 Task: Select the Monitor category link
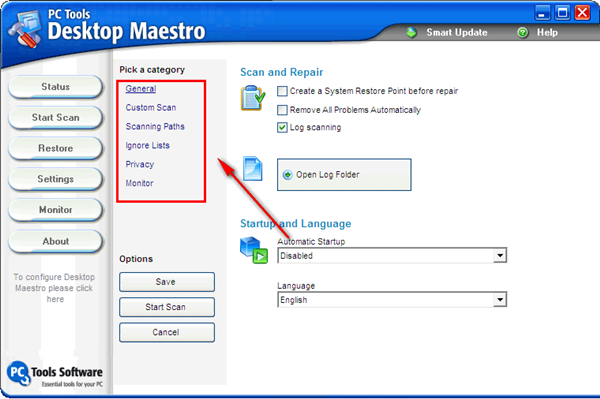[x=139, y=183]
